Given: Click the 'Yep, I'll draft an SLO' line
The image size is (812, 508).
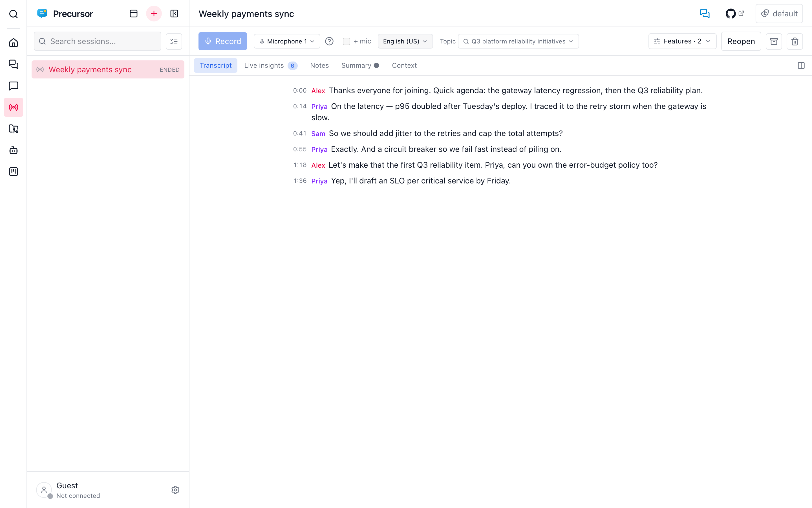Looking at the screenshot, I should point(421,181).
